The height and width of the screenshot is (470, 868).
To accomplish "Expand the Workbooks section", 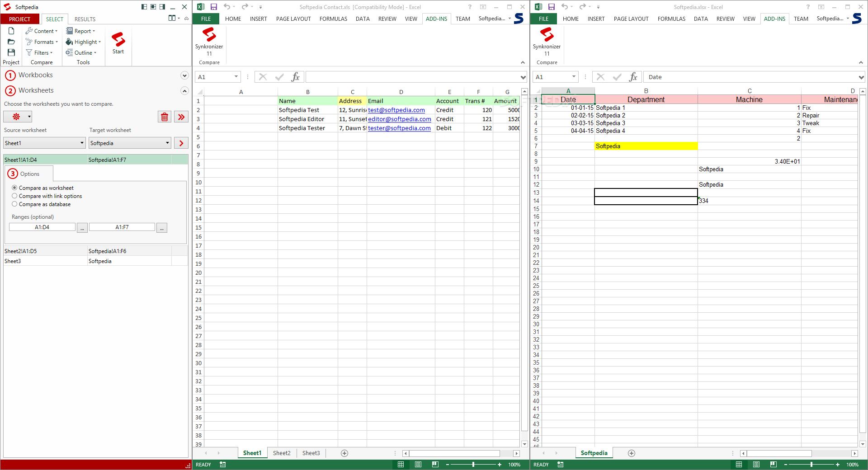I will pos(184,75).
